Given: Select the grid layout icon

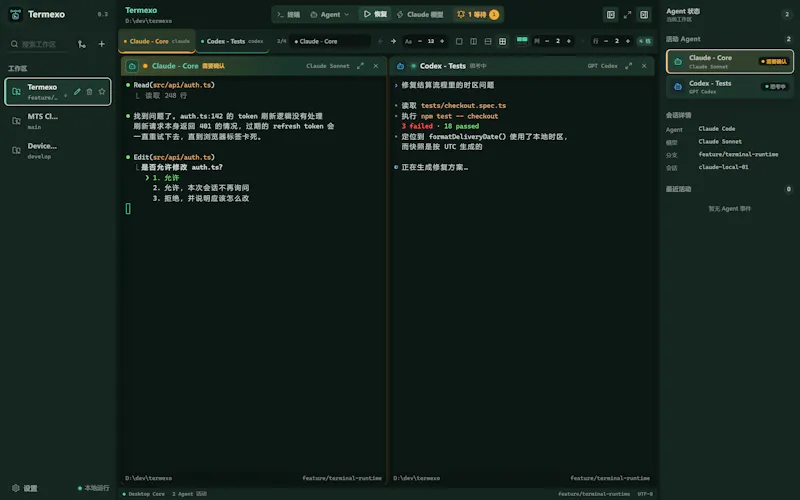Looking at the screenshot, I should (x=503, y=41).
